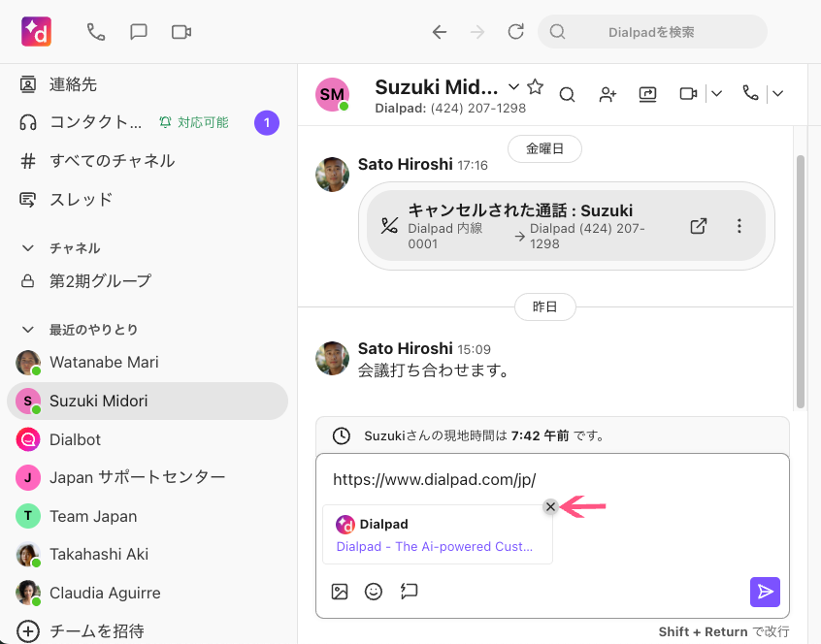Click the message template icon beside emoji
This screenshot has height=644, width=821.
click(409, 592)
